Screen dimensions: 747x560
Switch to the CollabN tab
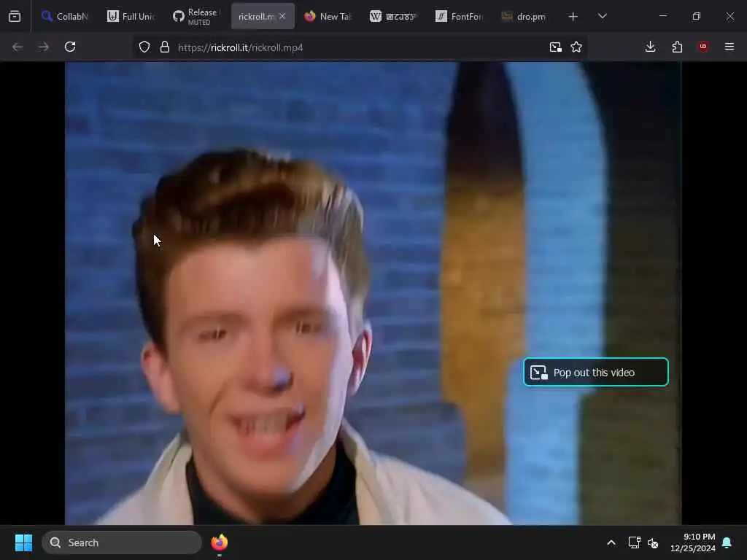tap(65, 17)
